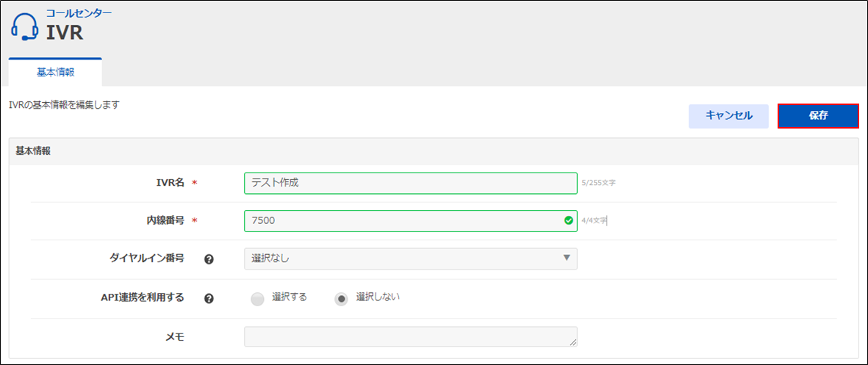This screenshot has width=868, height=365.
Task: Select the 選択する radio button
Action: 257,298
